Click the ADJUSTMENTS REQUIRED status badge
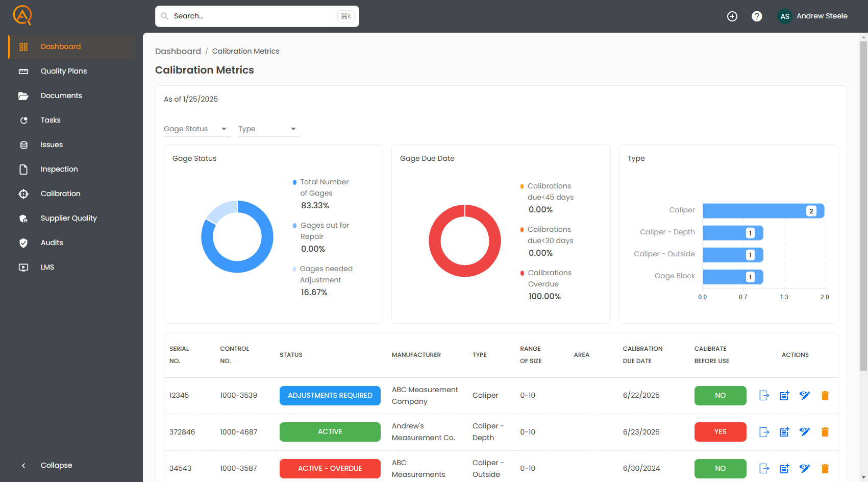The width and height of the screenshot is (868, 482). point(330,395)
